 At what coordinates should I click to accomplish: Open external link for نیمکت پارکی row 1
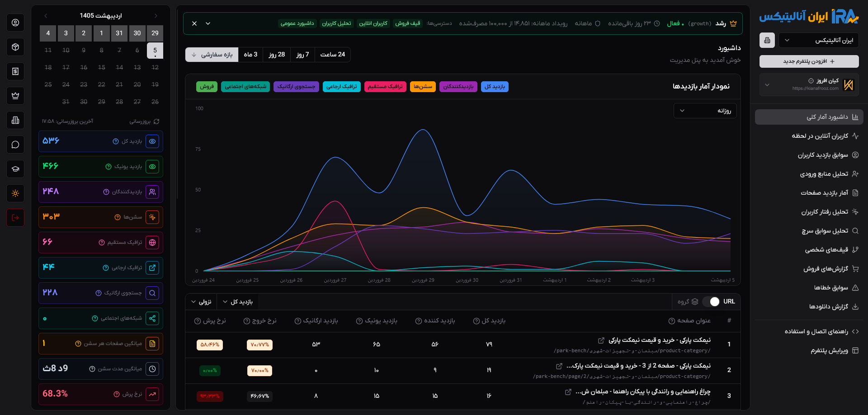[x=601, y=340]
